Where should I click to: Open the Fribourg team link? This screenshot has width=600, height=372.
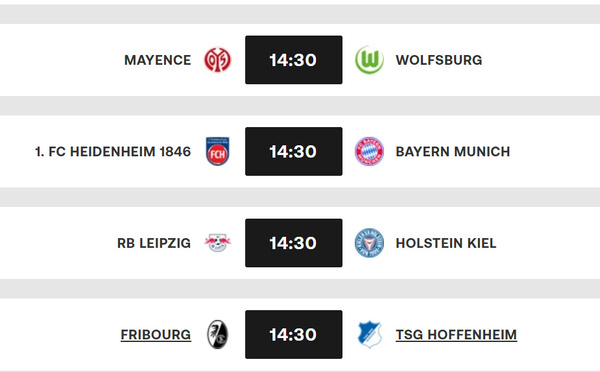click(x=156, y=335)
